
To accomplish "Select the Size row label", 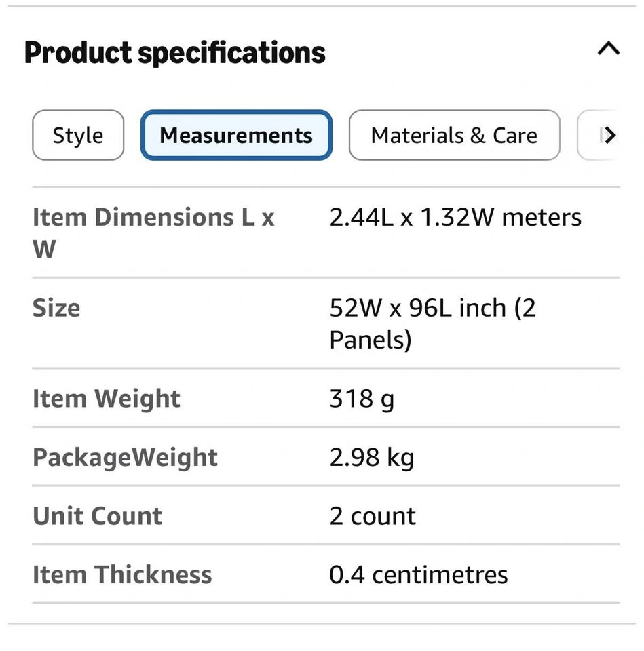I will click(x=56, y=308).
